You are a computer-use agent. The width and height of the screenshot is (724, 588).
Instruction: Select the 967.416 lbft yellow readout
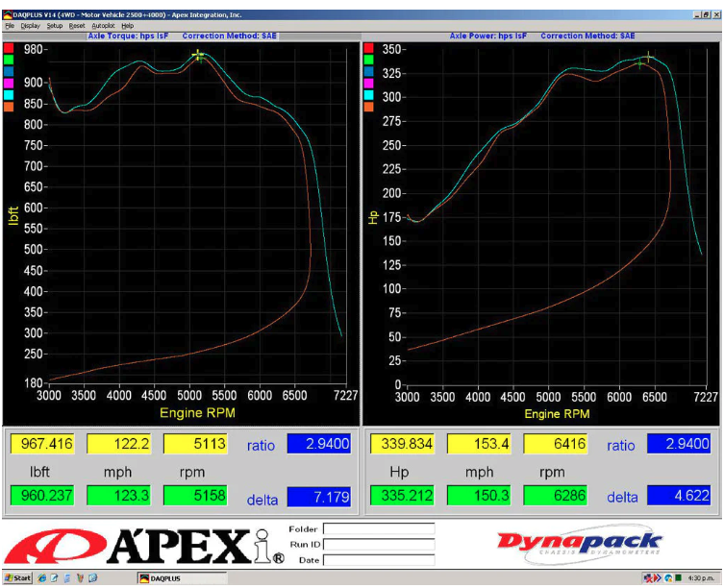point(42,444)
